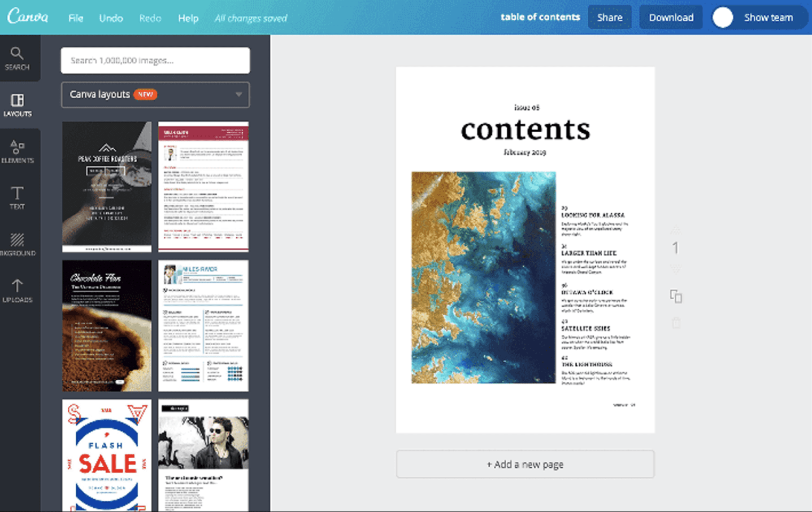Screen dimensions: 812x512
Task: Click the Download button
Action: [x=670, y=17]
